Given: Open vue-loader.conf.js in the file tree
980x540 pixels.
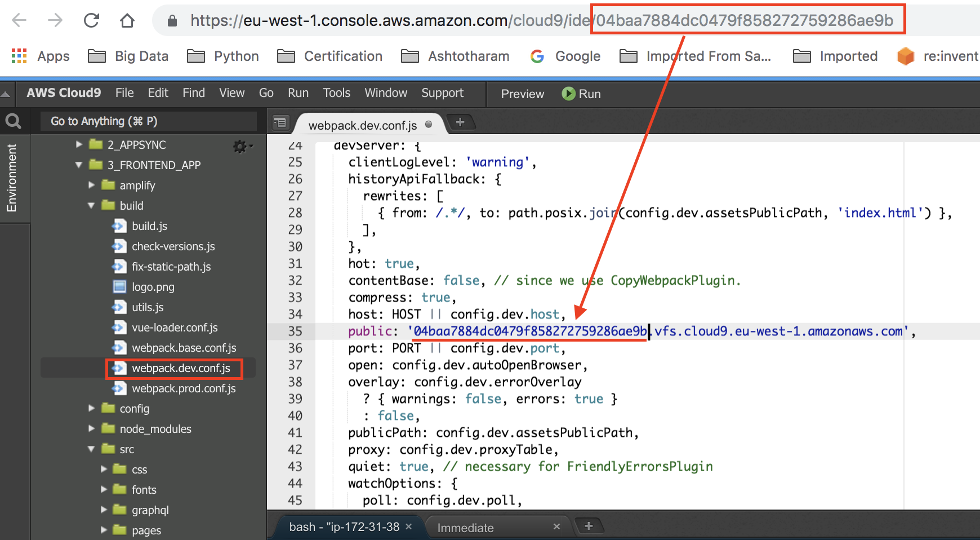Looking at the screenshot, I should click(x=175, y=327).
